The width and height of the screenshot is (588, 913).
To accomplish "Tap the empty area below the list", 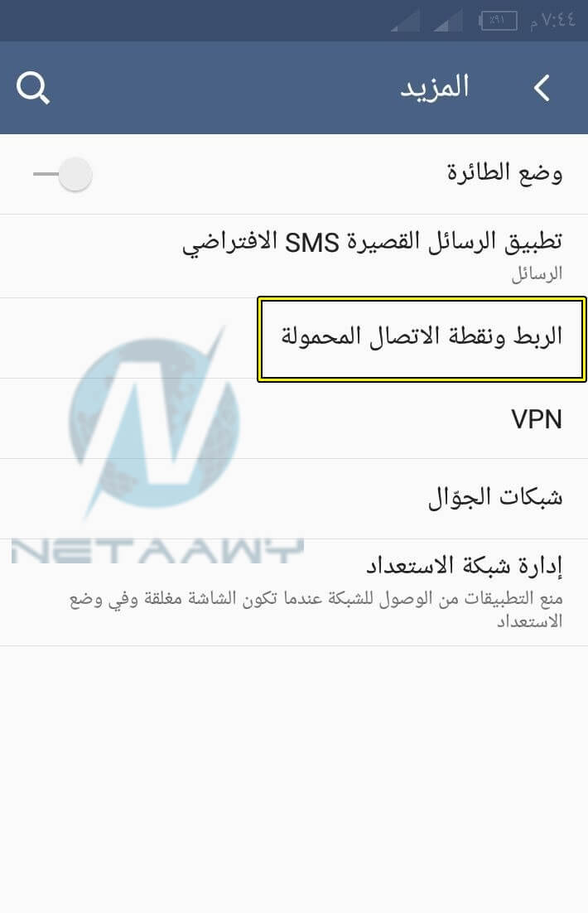I will coord(294,779).
